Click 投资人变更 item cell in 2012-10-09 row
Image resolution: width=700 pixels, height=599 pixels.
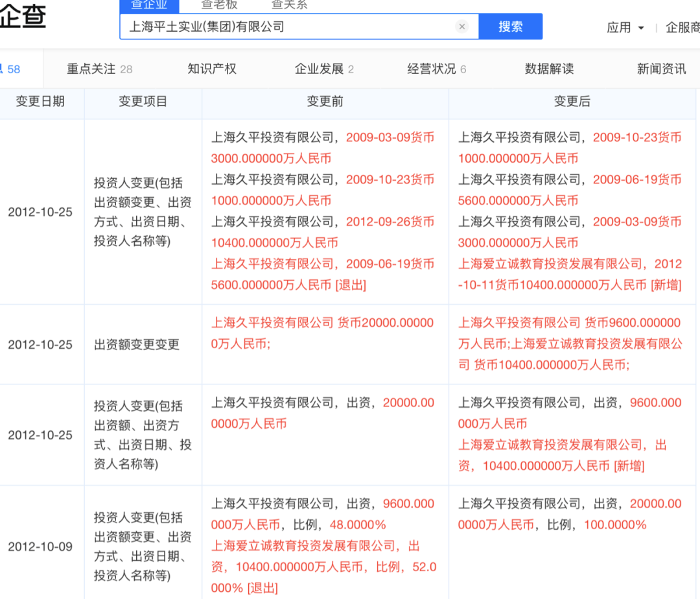(143, 546)
